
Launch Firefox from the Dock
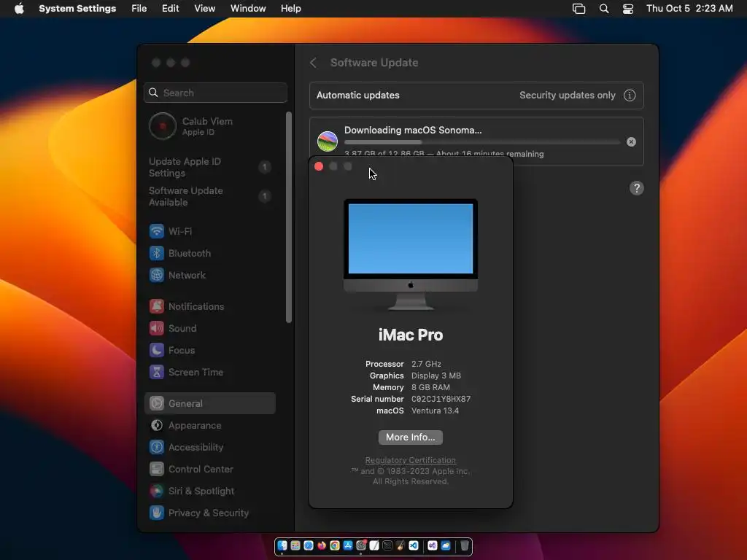(322, 545)
